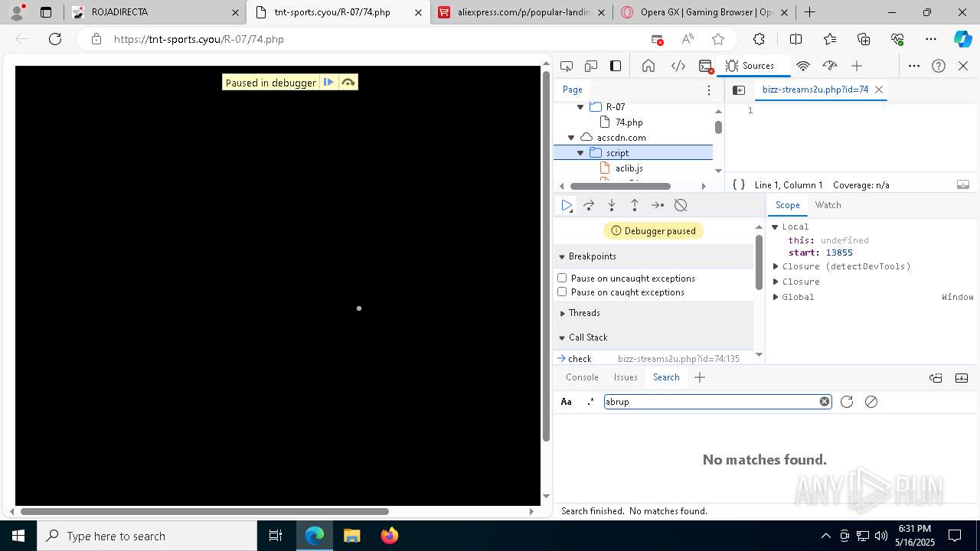Clear the search results
Viewport: 980px width, 551px height.
[x=871, y=402]
